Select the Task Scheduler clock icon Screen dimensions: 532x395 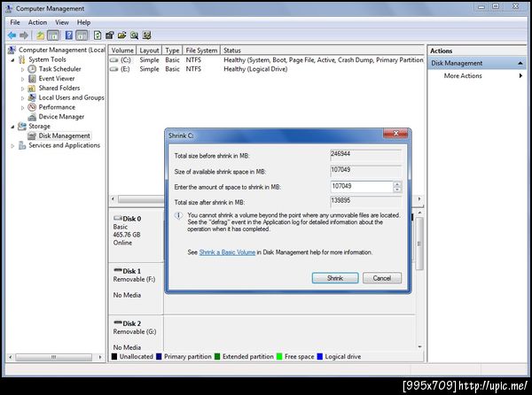click(32, 69)
